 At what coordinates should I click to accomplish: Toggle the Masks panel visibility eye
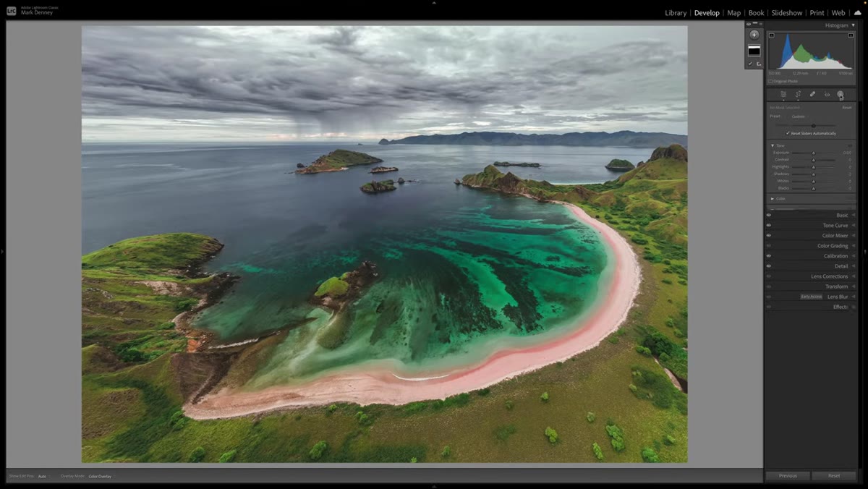[x=749, y=24]
